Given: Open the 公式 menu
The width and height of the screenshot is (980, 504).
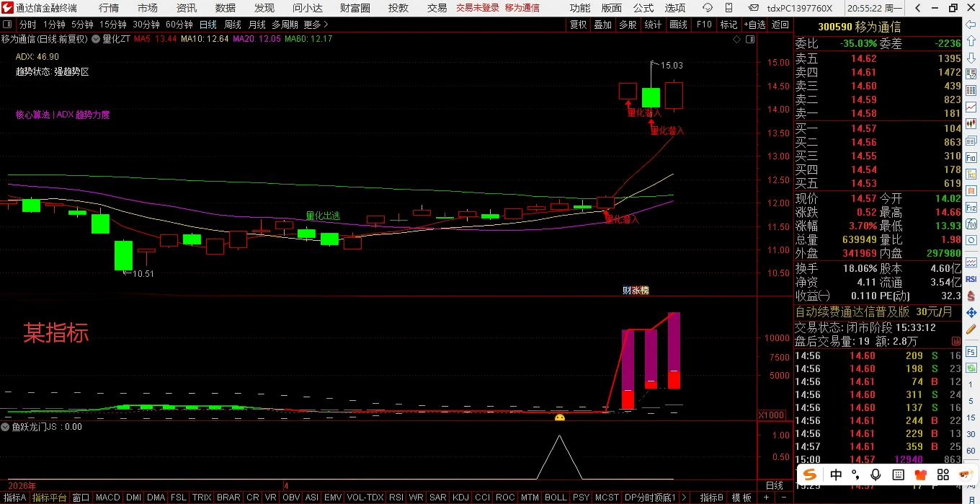Looking at the screenshot, I should [643, 8].
